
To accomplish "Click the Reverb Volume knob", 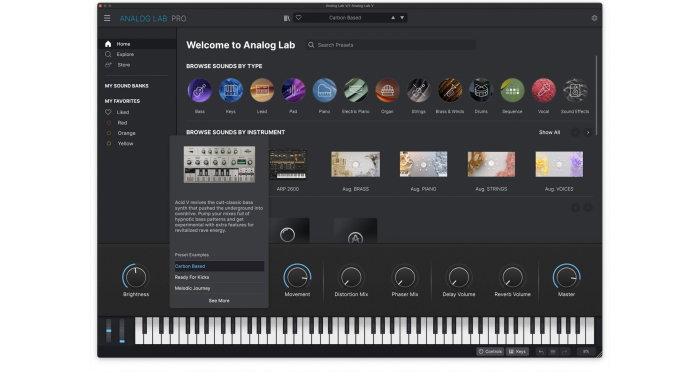I will 512,277.
